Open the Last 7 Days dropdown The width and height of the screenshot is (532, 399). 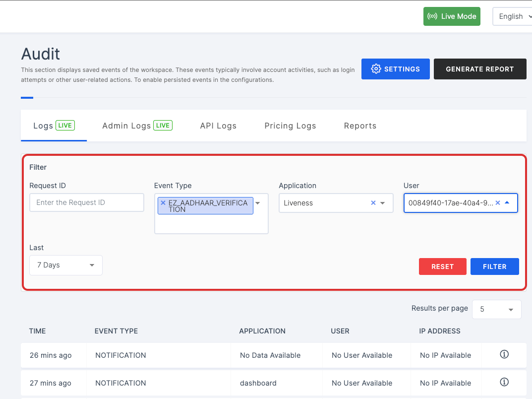(x=66, y=265)
